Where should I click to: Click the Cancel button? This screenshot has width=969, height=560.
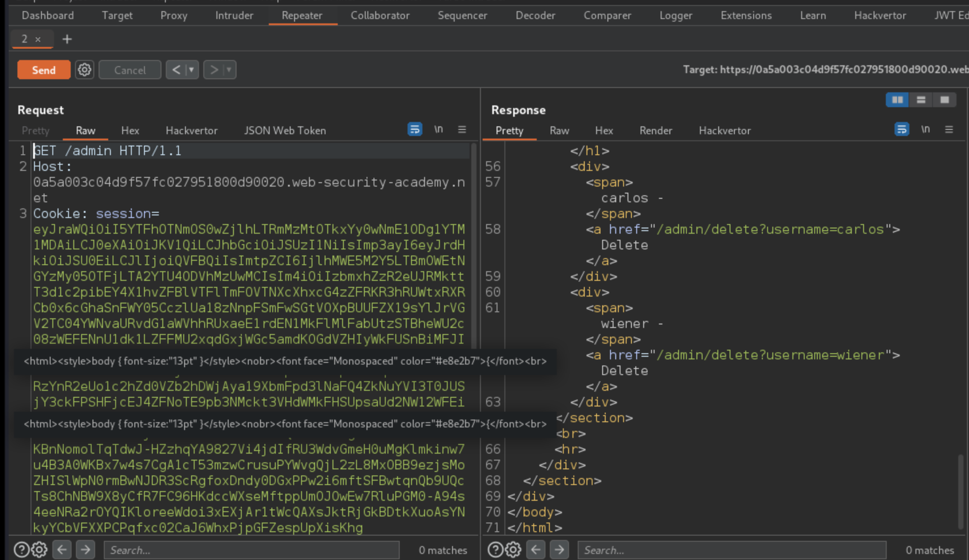pos(130,70)
